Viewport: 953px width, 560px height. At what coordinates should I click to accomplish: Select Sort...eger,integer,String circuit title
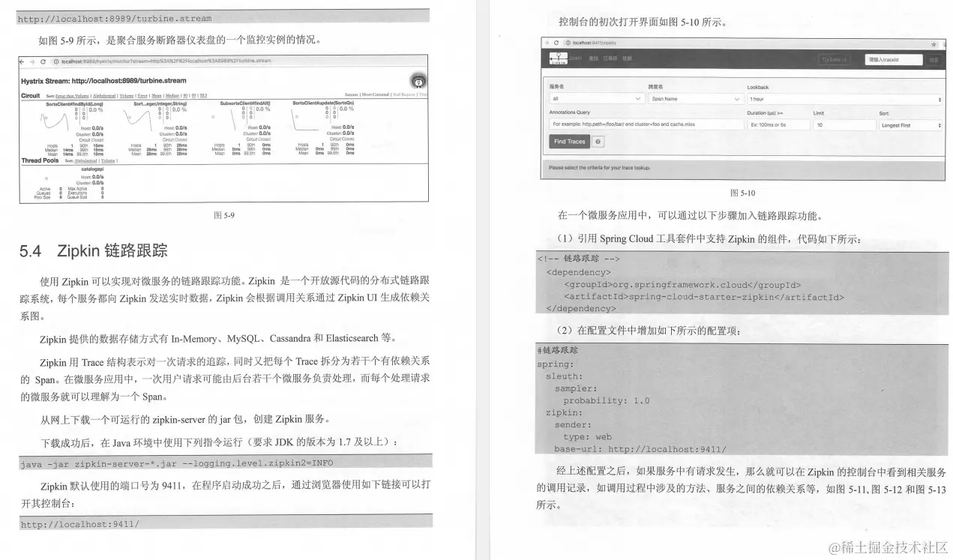coord(160,104)
